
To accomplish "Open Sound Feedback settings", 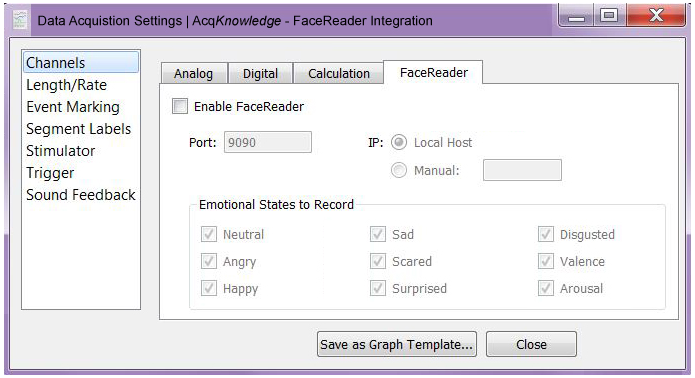I will tap(81, 195).
